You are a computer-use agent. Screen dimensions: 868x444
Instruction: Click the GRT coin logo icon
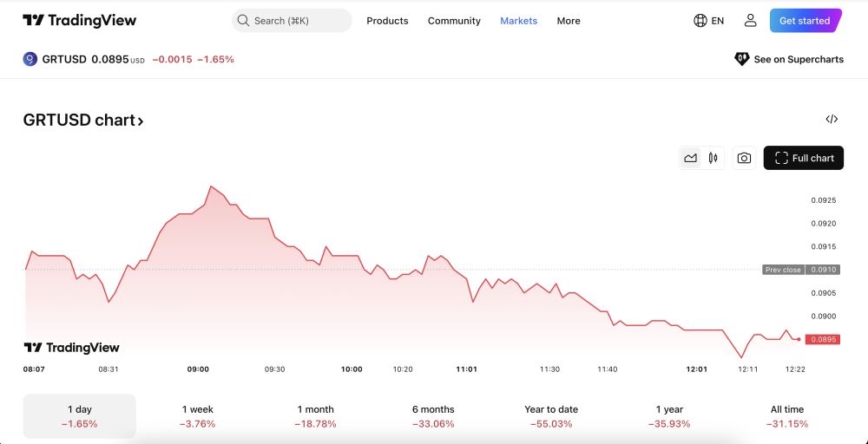pos(30,59)
